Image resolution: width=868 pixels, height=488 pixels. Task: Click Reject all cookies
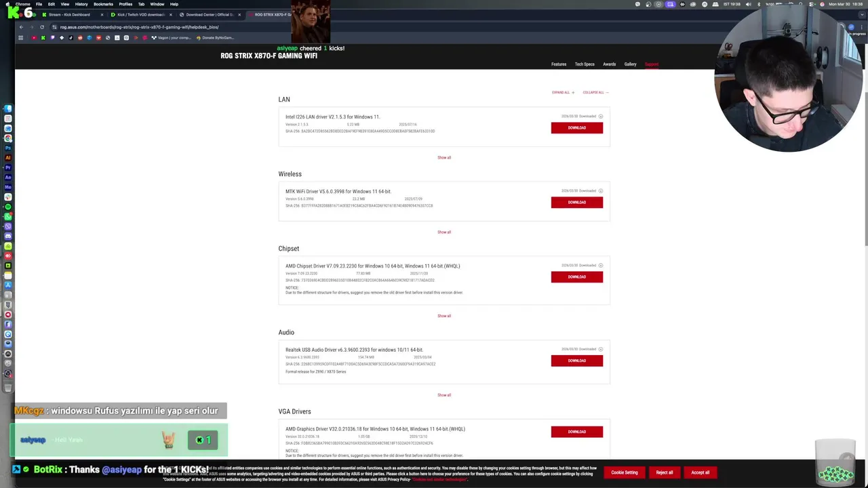665,472
